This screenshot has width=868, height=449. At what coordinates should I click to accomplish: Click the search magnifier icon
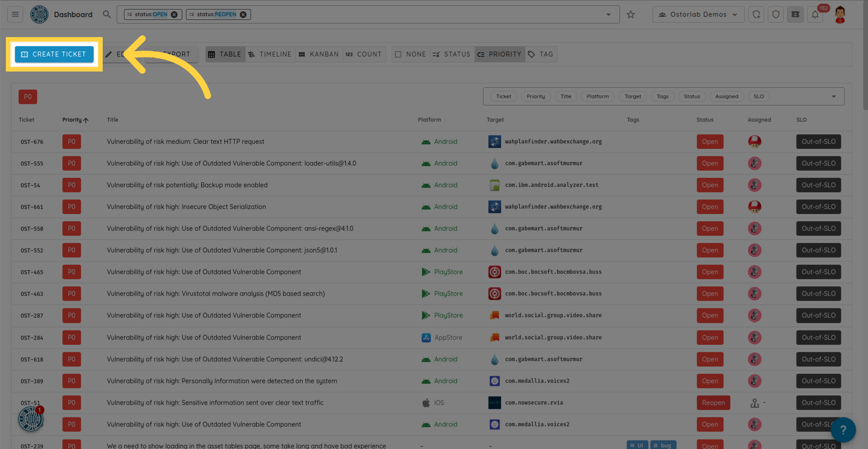tap(107, 14)
